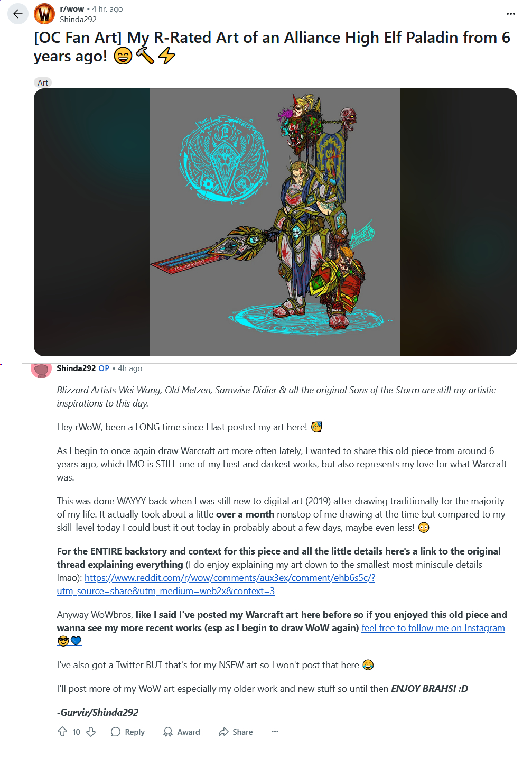Viewport: 532px width, 757px height.
Task: Open Shinda292 username below the subreddit name
Action: click(78, 20)
